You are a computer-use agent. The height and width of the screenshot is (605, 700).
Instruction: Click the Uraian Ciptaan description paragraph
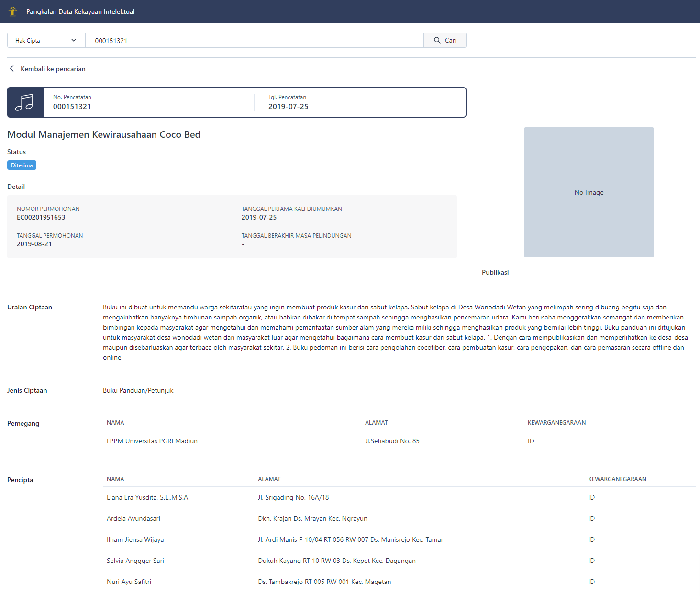[396, 332]
